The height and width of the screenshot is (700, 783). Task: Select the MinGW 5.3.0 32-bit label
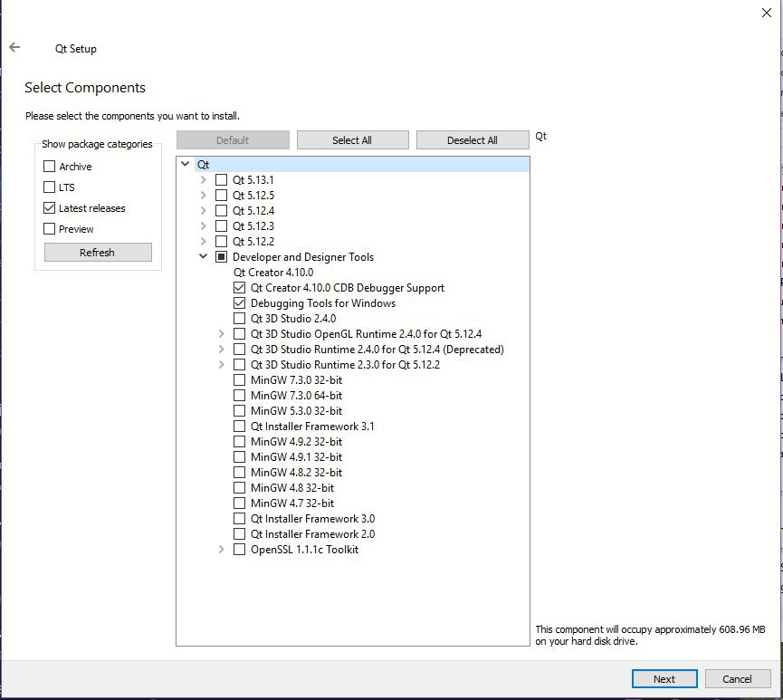(x=297, y=411)
